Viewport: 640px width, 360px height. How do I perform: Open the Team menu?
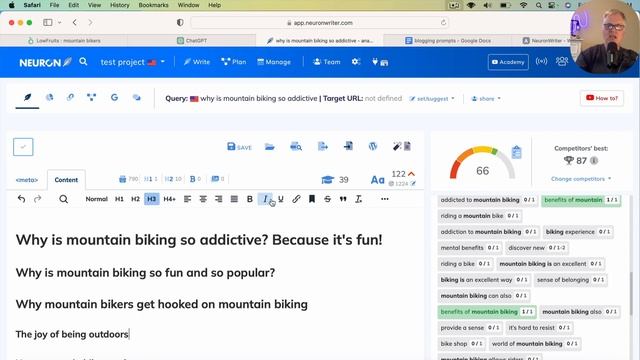click(x=327, y=62)
